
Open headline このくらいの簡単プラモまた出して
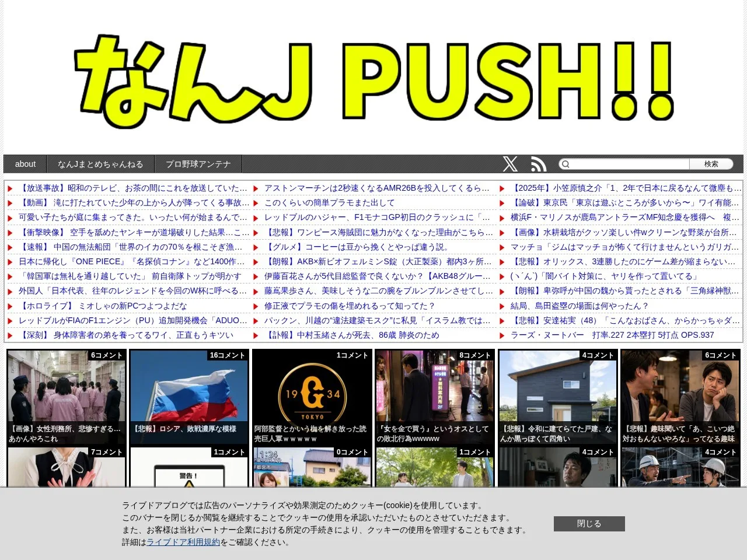329,202
